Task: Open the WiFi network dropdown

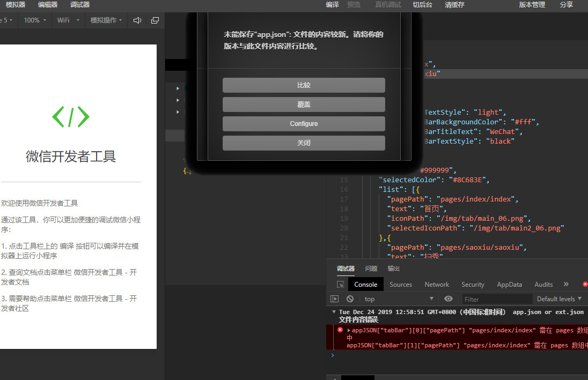Action: pos(68,20)
